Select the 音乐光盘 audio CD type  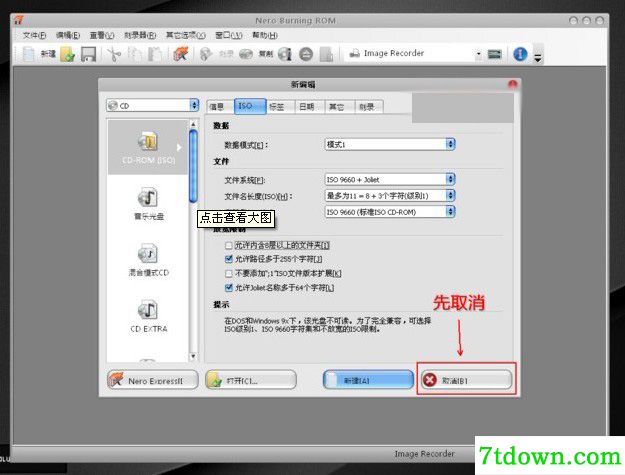[x=148, y=204]
